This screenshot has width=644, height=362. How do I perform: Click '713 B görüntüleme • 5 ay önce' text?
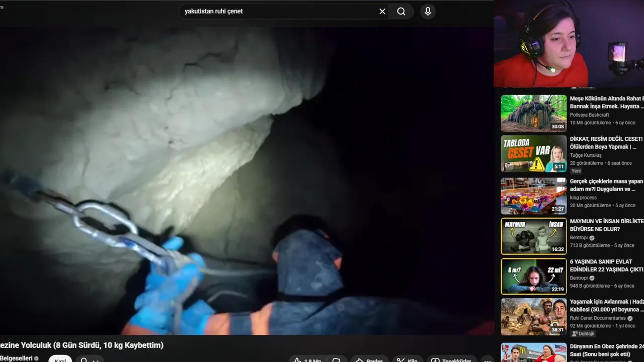[602, 245]
